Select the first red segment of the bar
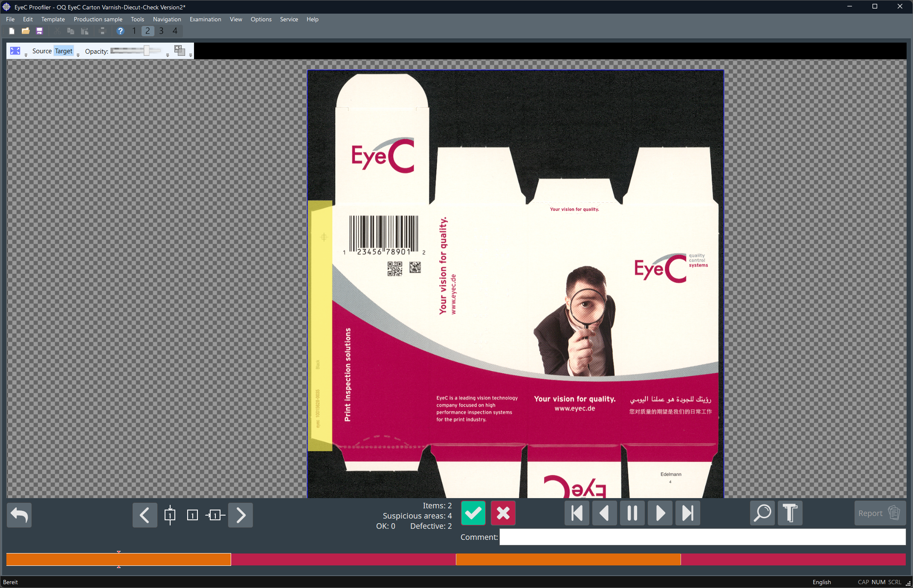 (343, 559)
